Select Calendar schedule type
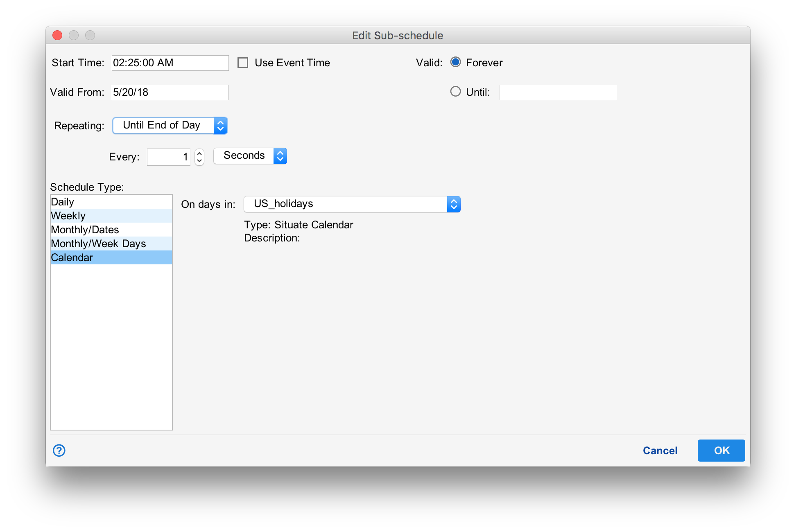This screenshot has width=796, height=532. (x=111, y=258)
